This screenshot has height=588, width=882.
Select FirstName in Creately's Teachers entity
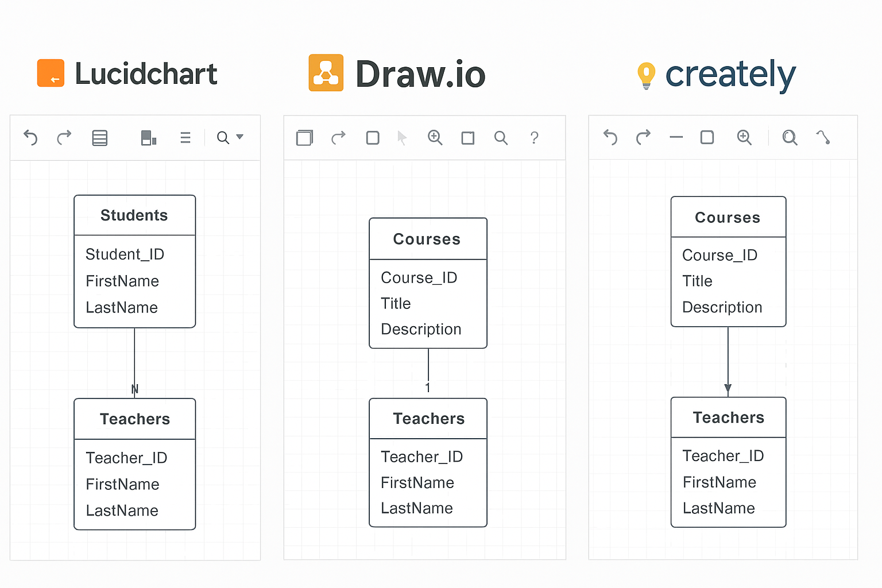pos(719,482)
